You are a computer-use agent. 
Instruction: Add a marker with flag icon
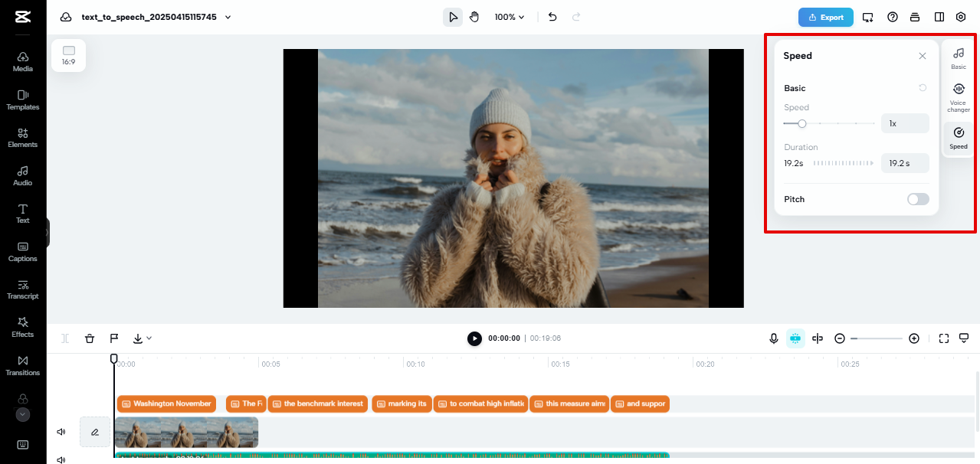point(114,338)
